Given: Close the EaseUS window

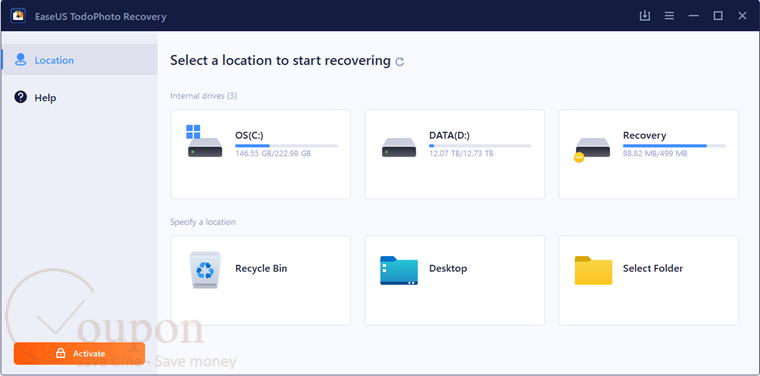Looking at the screenshot, I should coord(743,16).
